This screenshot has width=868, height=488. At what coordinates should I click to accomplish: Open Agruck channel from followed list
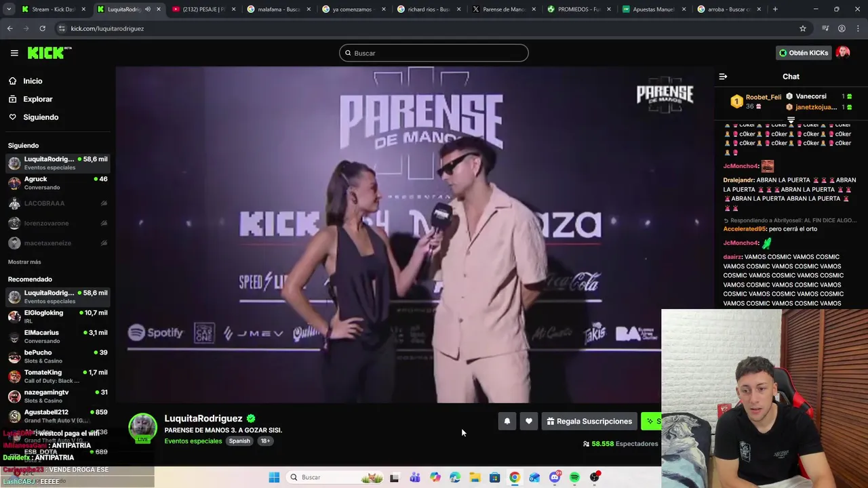click(58, 183)
